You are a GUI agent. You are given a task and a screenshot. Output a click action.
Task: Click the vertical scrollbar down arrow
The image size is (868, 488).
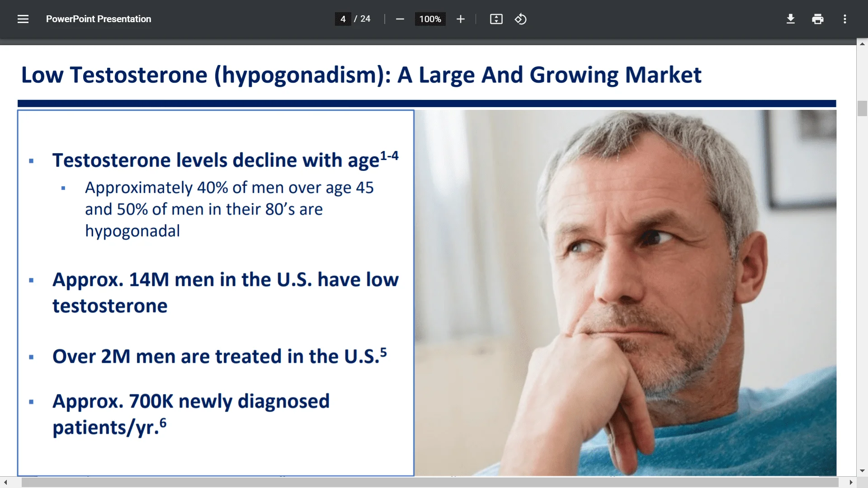coord(862,471)
